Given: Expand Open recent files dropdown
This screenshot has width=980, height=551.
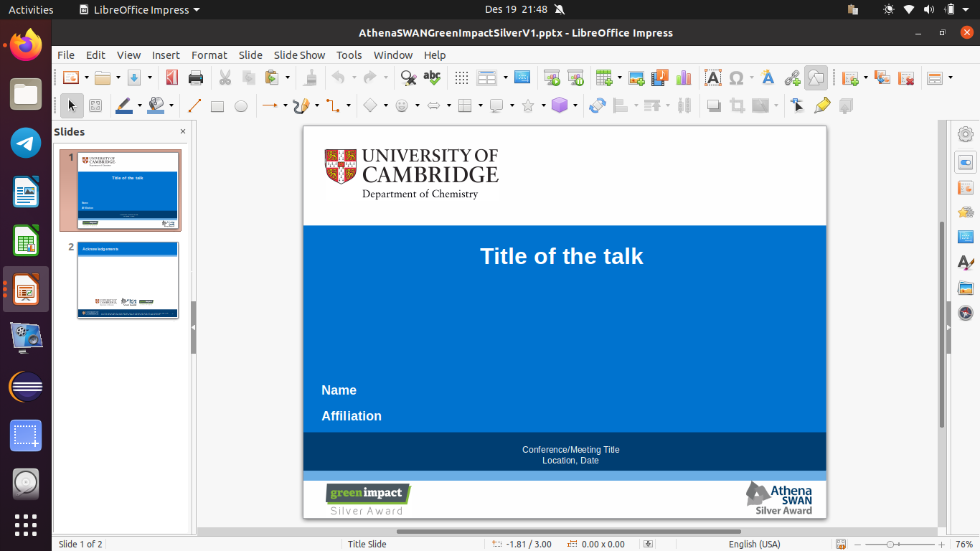Looking at the screenshot, I should click(118, 77).
